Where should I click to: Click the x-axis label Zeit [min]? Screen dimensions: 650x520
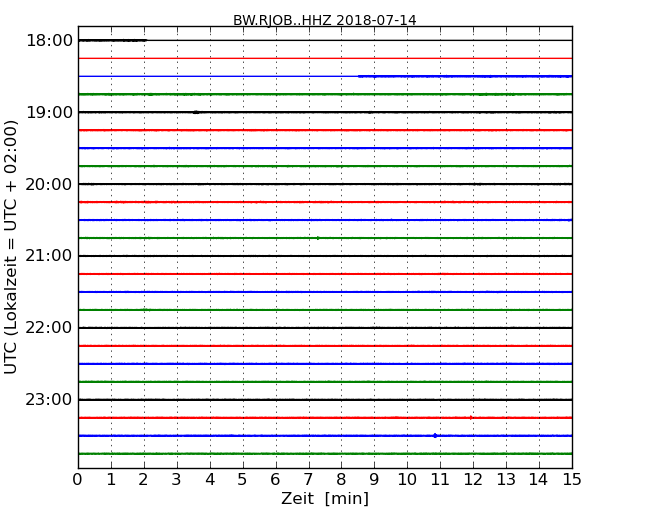click(x=325, y=498)
